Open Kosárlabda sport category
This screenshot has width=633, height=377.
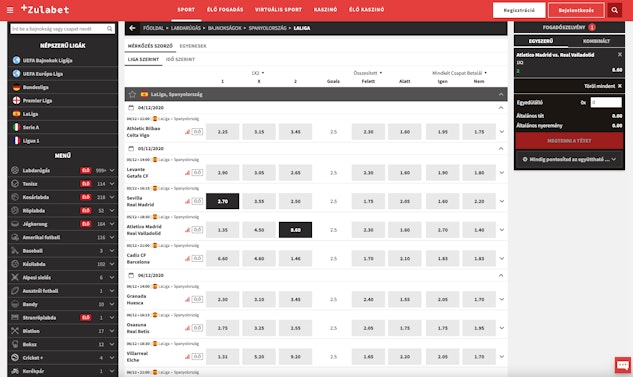click(36, 197)
